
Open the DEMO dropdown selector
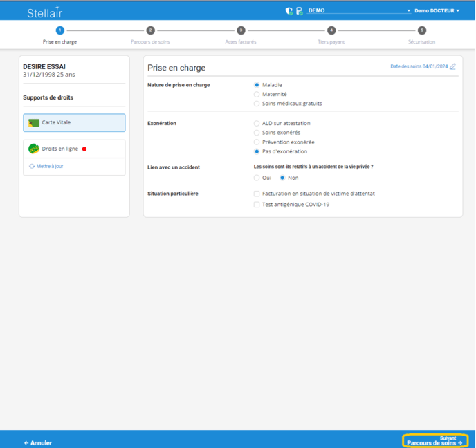pyautogui.click(x=358, y=11)
